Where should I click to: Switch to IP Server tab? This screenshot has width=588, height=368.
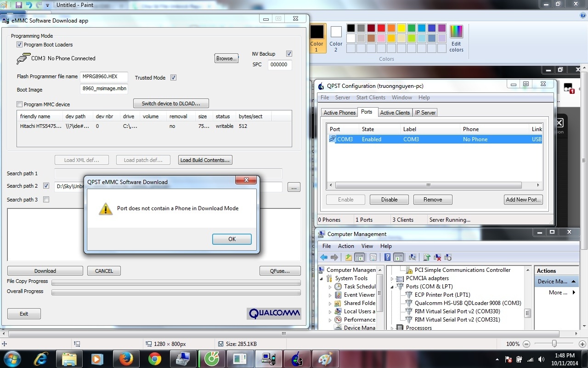click(x=425, y=113)
